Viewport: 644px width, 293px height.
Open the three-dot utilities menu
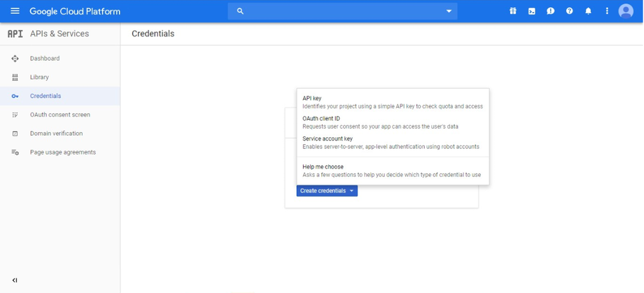pos(607,11)
